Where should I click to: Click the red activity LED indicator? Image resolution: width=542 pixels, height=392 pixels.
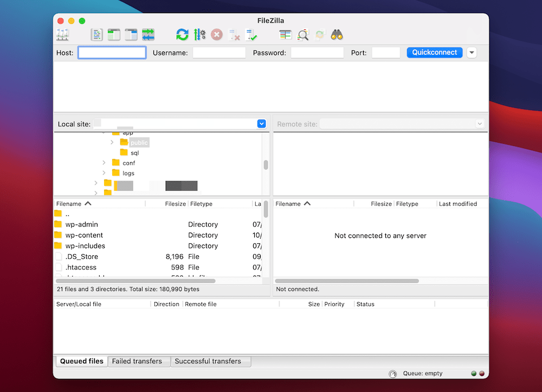[482, 374]
